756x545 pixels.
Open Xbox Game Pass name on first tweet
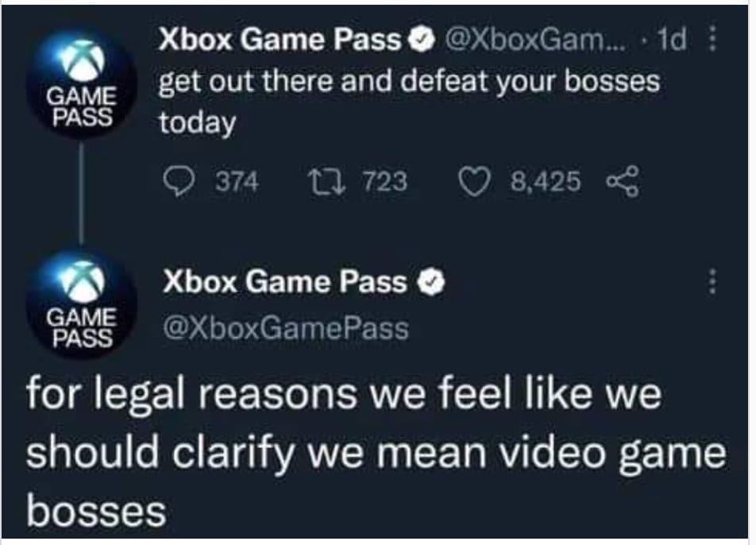point(280,39)
